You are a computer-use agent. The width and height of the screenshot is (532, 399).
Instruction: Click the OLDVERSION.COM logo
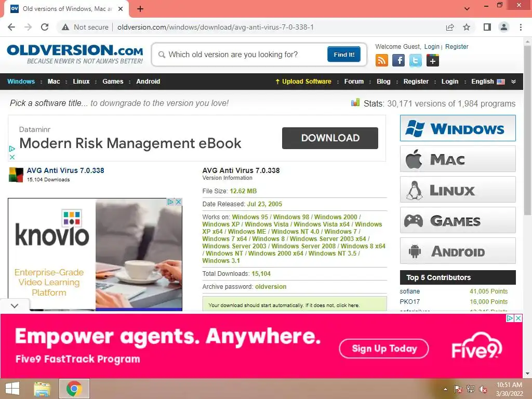pos(75,54)
